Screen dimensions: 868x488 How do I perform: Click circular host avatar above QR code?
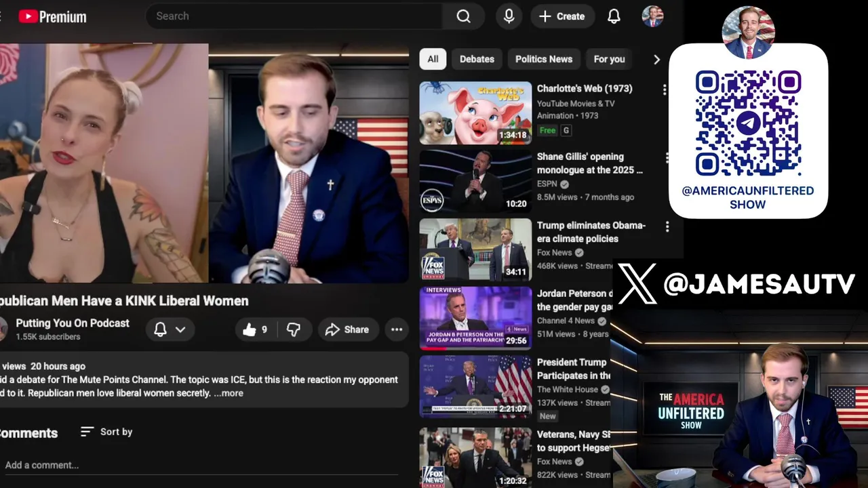tap(748, 33)
